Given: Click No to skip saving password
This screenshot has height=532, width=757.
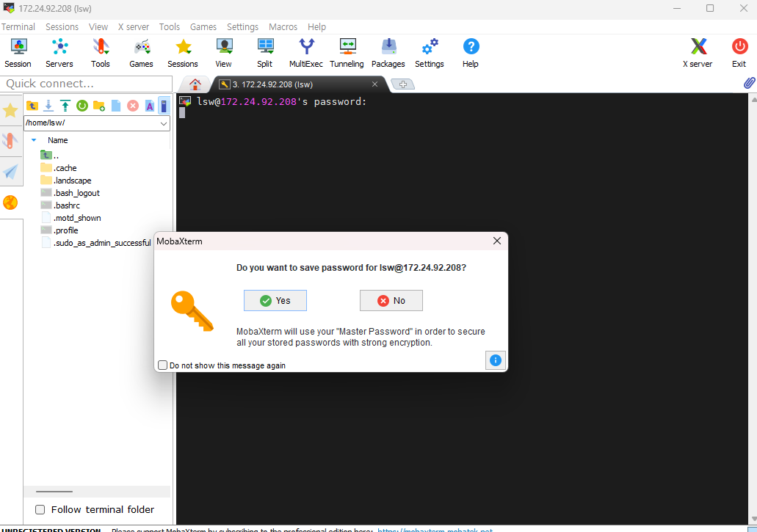Looking at the screenshot, I should coord(391,300).
